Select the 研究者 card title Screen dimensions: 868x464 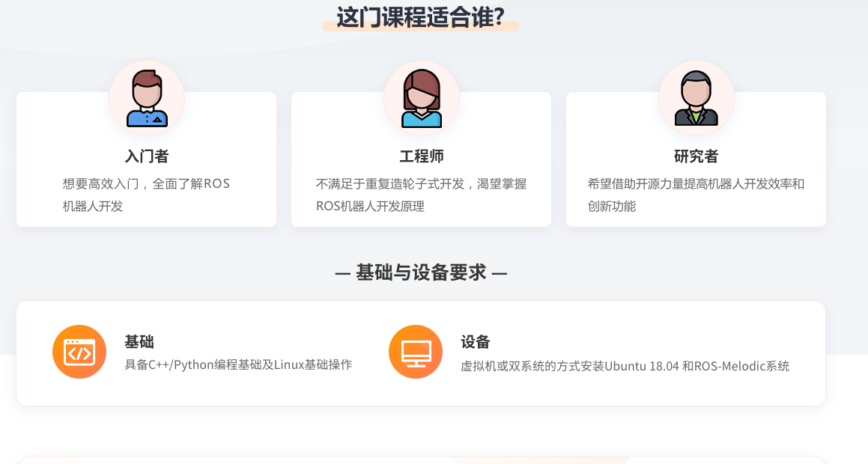tap(696, 156)
